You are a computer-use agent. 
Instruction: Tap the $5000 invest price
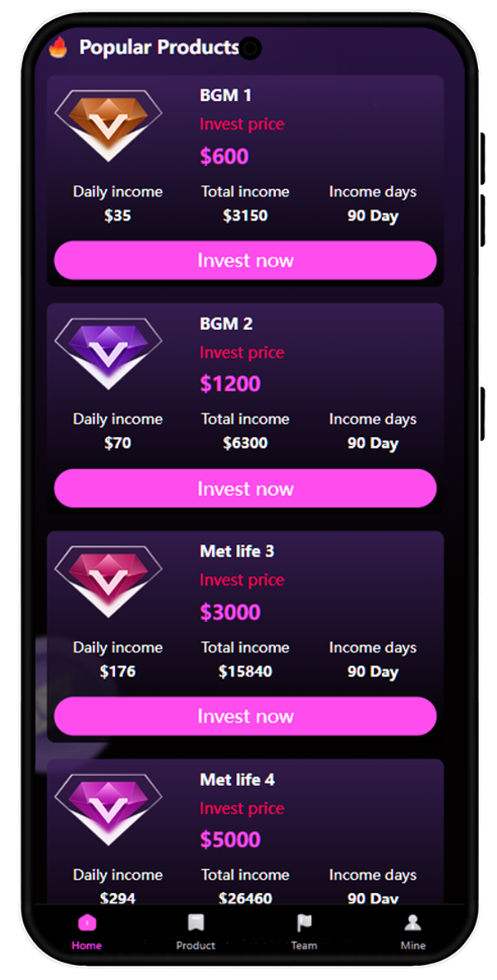coord(230,840)
